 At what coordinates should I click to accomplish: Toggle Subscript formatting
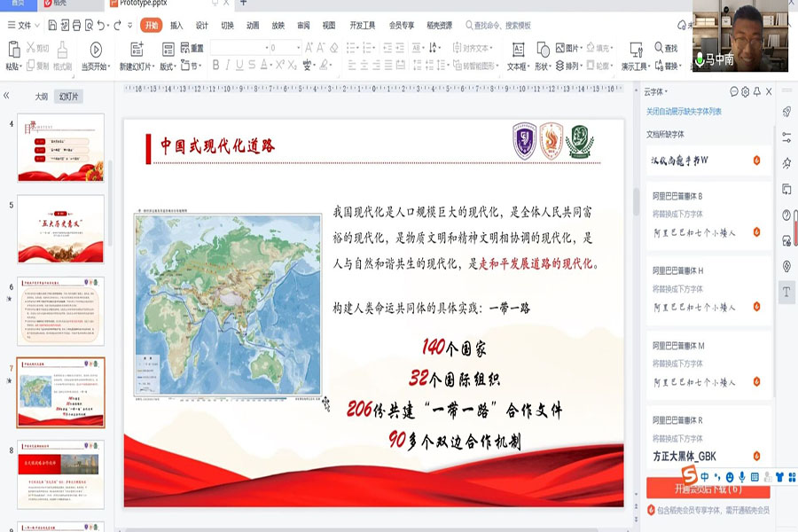pos(292,65)
